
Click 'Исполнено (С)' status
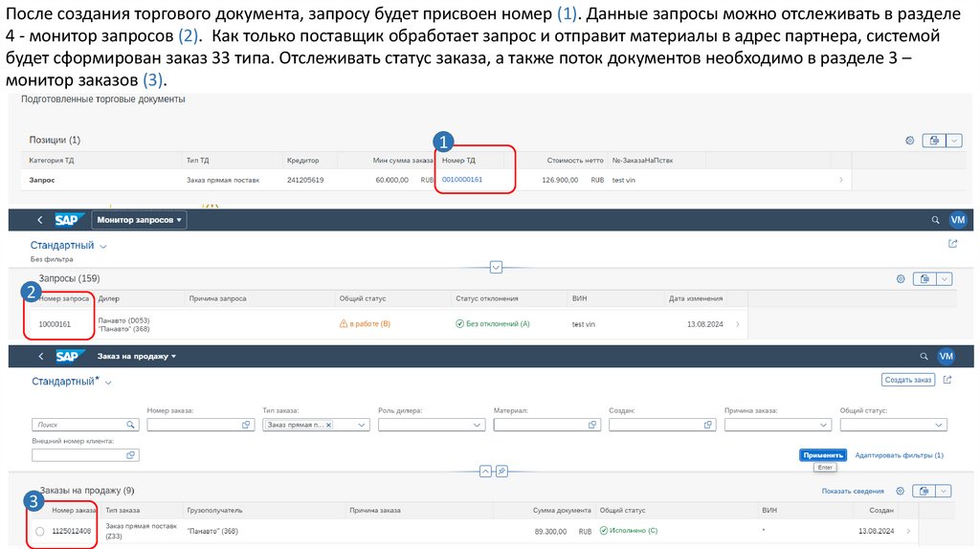(x=629, y=530)
